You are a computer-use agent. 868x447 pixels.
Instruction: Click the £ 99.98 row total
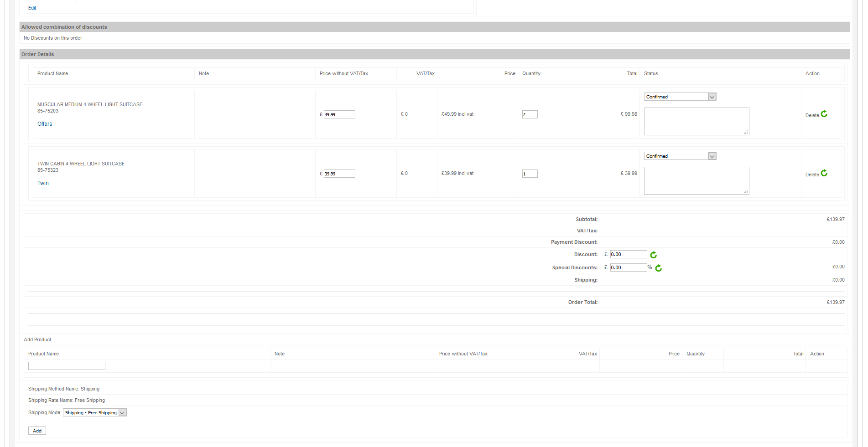point(629,114)
